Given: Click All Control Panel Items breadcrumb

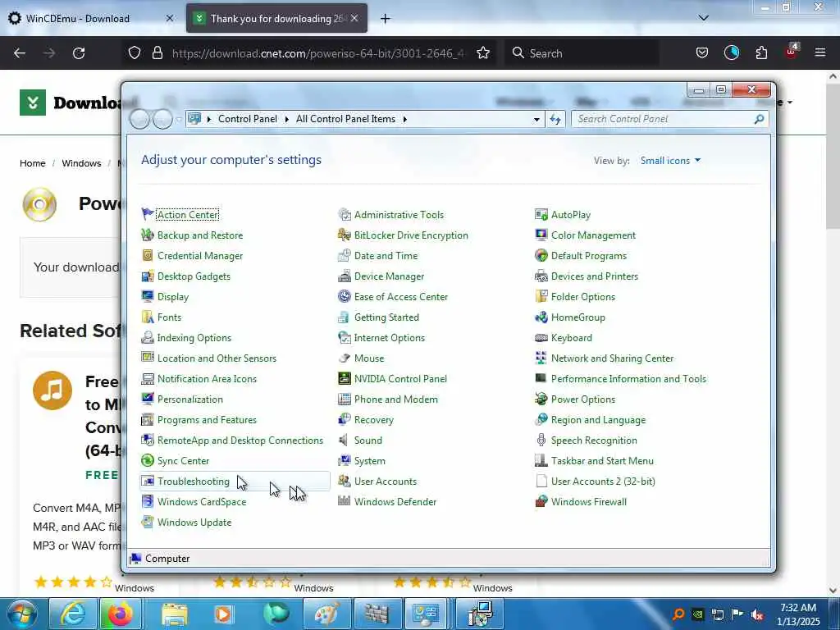Looking at the screenshot, I should click(x=345, y=119).
